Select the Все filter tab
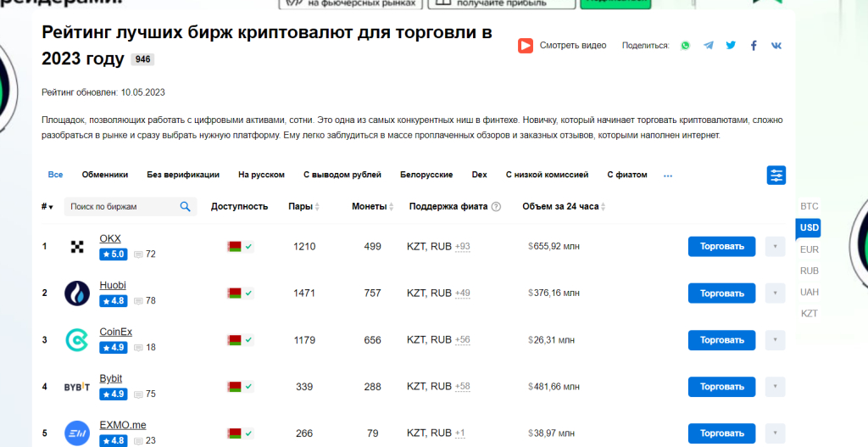Screen dimensions: 868x447 click(55, 175)
